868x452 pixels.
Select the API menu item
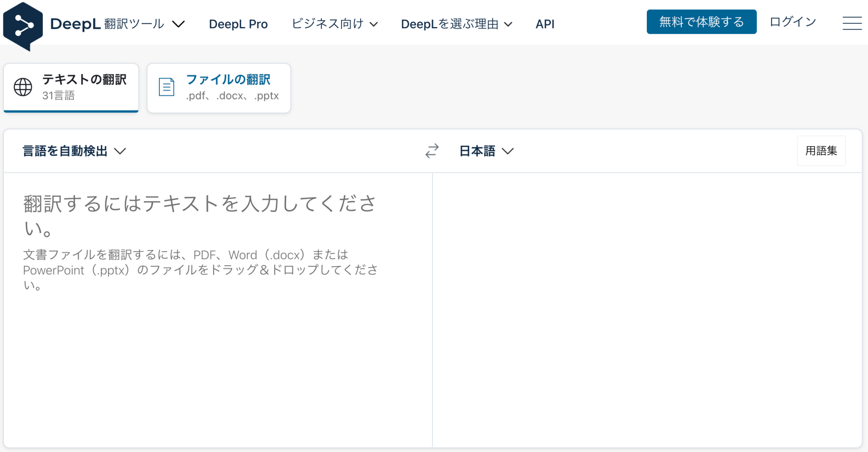click(x=545, y=24)
